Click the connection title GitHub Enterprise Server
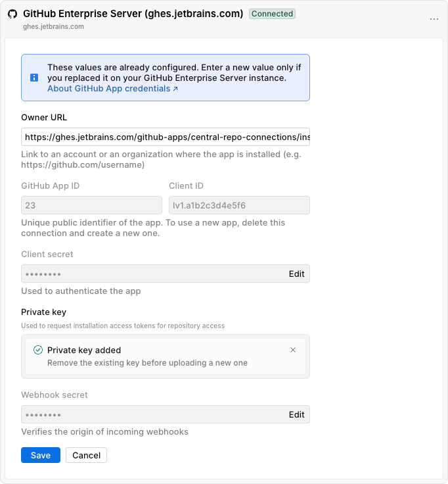This screenshot has height=484, width=448. pos(133,14)
